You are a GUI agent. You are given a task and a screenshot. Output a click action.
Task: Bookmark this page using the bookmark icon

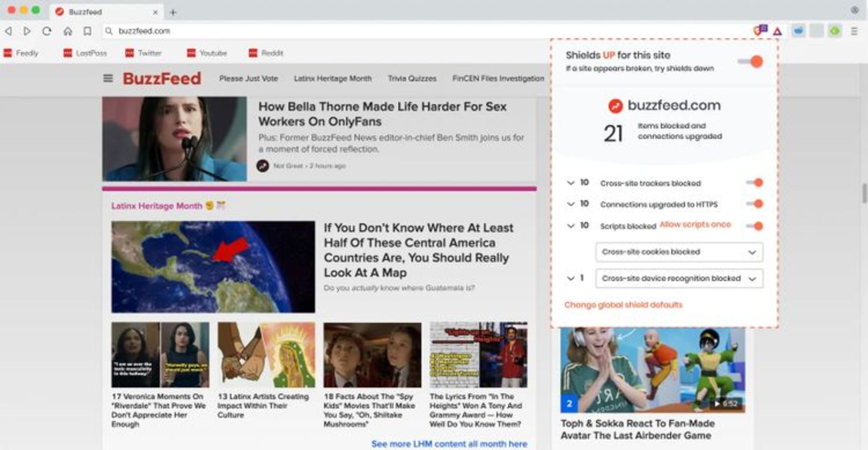[x=87, y=31]
